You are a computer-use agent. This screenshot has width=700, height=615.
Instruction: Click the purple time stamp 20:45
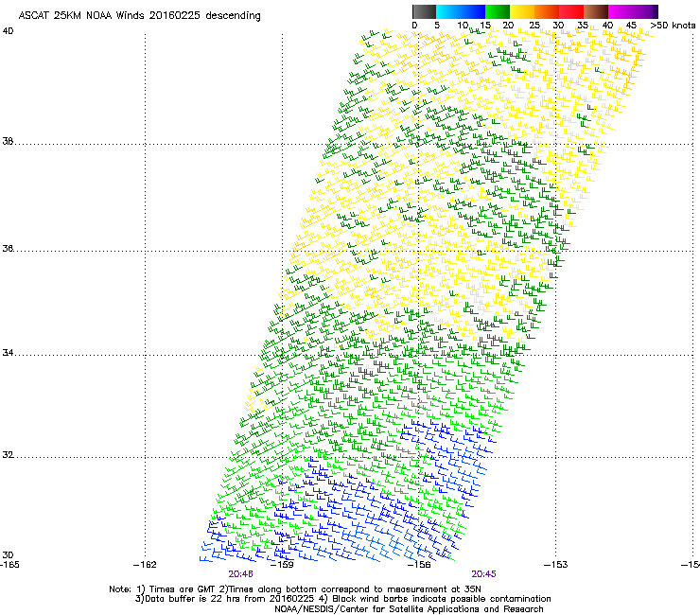pos(484,574)
